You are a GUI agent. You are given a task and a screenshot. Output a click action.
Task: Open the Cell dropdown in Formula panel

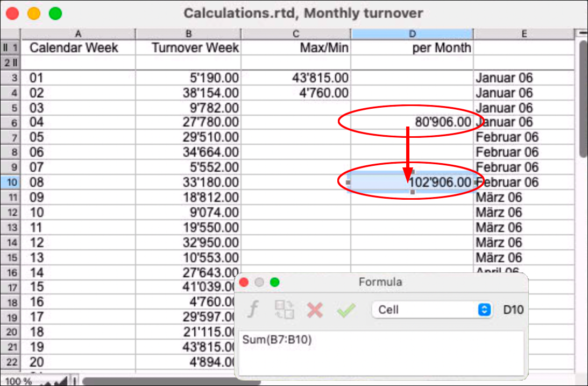(431, 310)
